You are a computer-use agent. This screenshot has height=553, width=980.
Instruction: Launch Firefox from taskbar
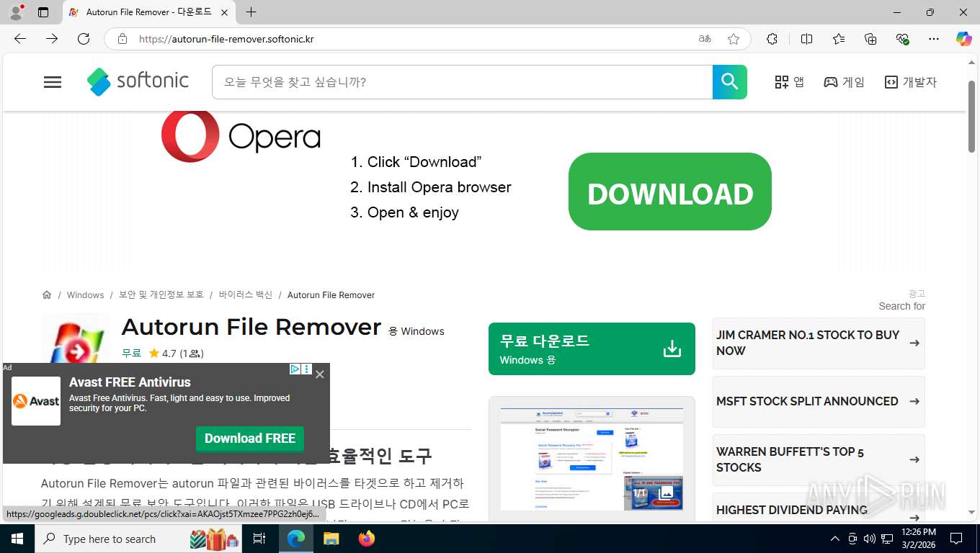coord(367,539)
